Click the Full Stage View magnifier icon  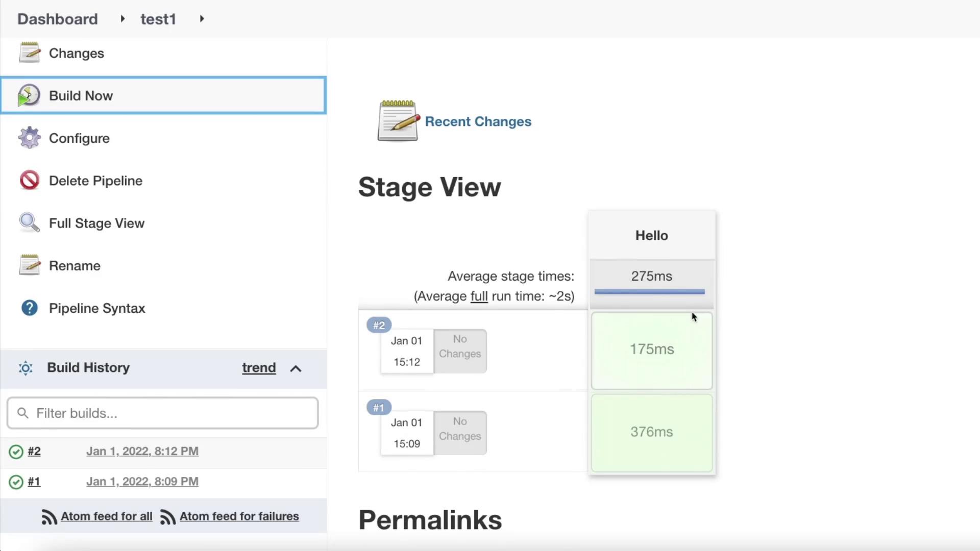pyautogui.click(x=29, y=222)
